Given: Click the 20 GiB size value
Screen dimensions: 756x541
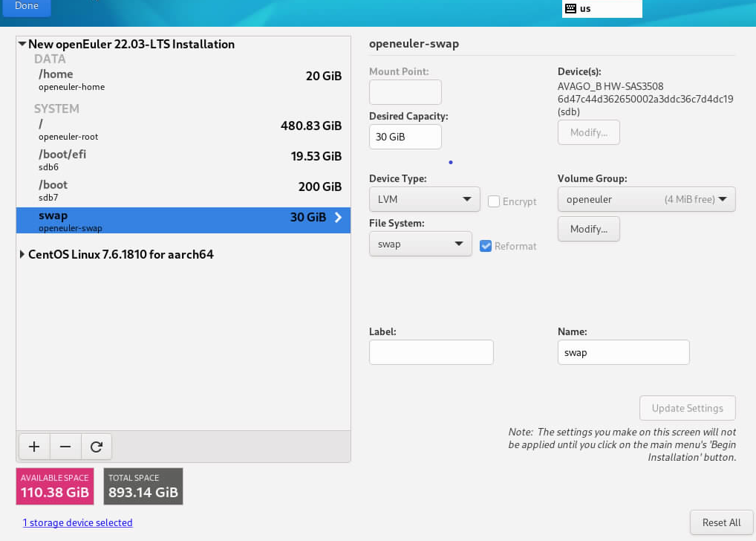Looking at the screenshot, I should (324, 77).
